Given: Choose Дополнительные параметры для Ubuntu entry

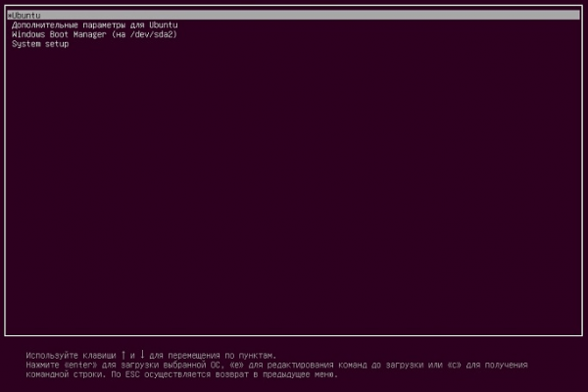Looking at the screenshot, I should coord(94,25).
